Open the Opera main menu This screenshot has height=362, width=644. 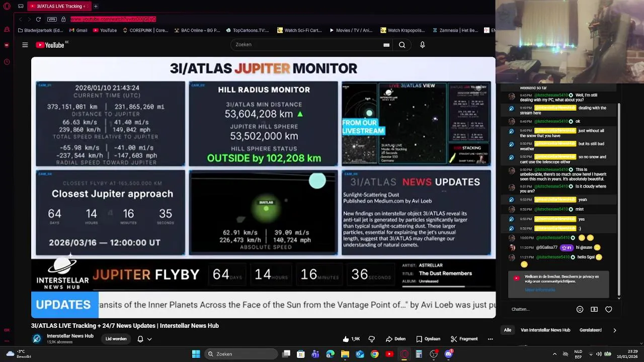[7, 6]
